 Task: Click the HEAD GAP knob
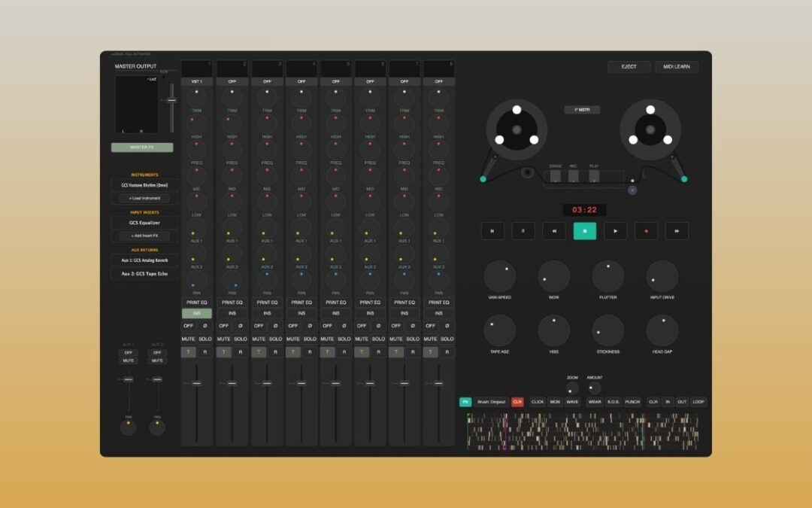662,330
